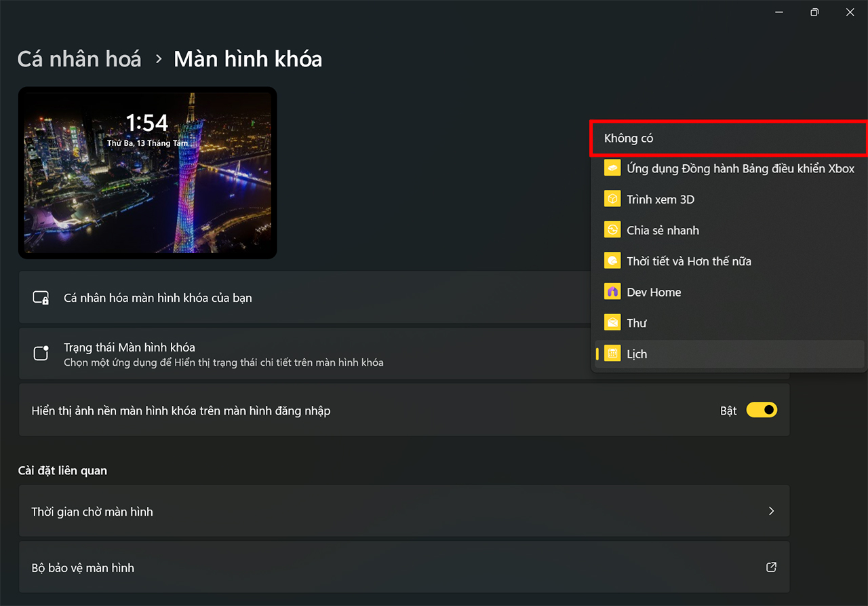Restore down the Settings window

click(x=814, y=12)
